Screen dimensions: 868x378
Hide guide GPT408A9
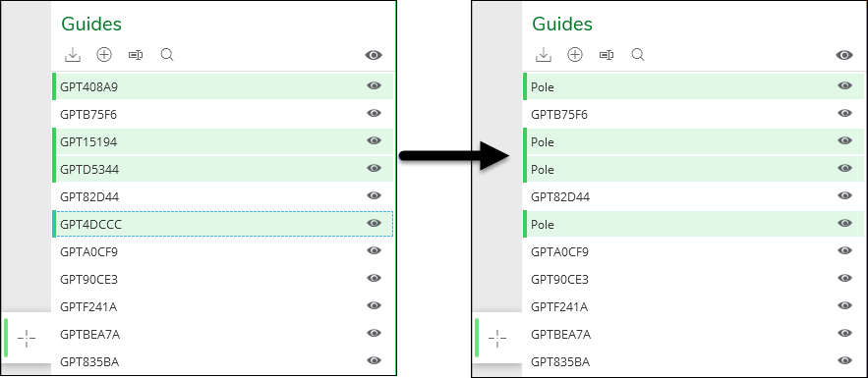[x=375, y=85]
